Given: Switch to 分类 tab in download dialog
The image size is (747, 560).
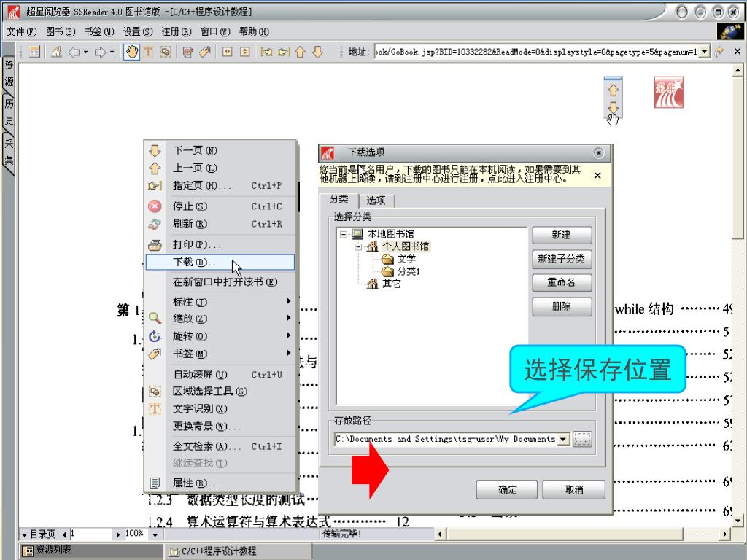Looking at the screenshot, I should pos(338,199).
